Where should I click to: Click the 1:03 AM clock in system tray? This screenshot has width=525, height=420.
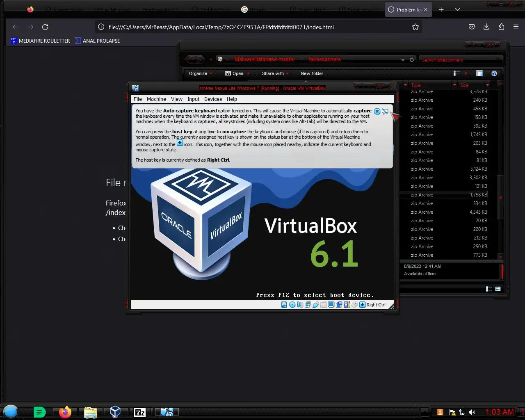pos(500,412)
